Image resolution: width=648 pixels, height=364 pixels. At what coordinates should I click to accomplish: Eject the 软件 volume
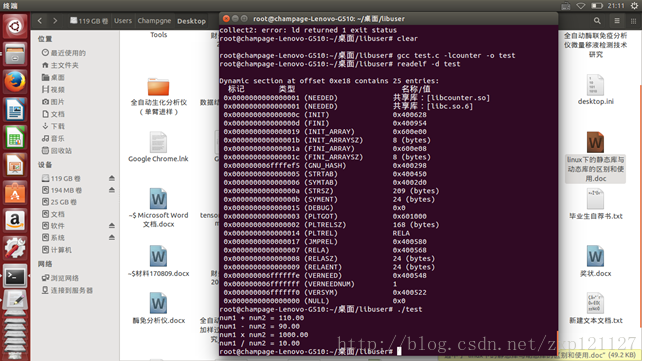pyautogui.click(x=112, y=226)
